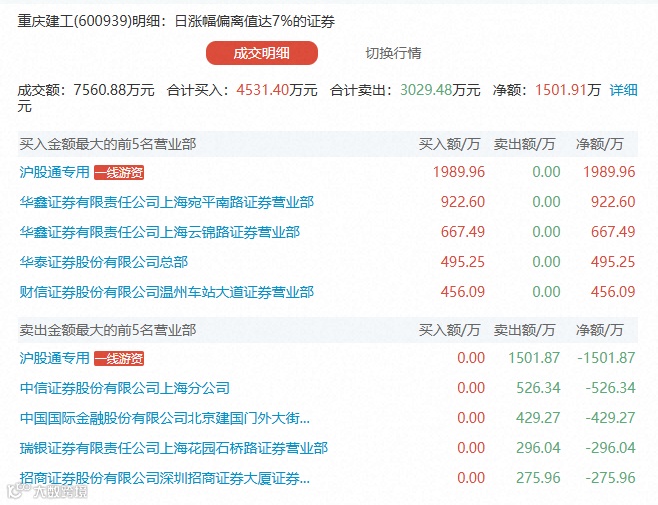Click buy amount 456.09 for 财信证券
Image resolution: width=658 pixels, height=505 pixels.
point(463,292)
